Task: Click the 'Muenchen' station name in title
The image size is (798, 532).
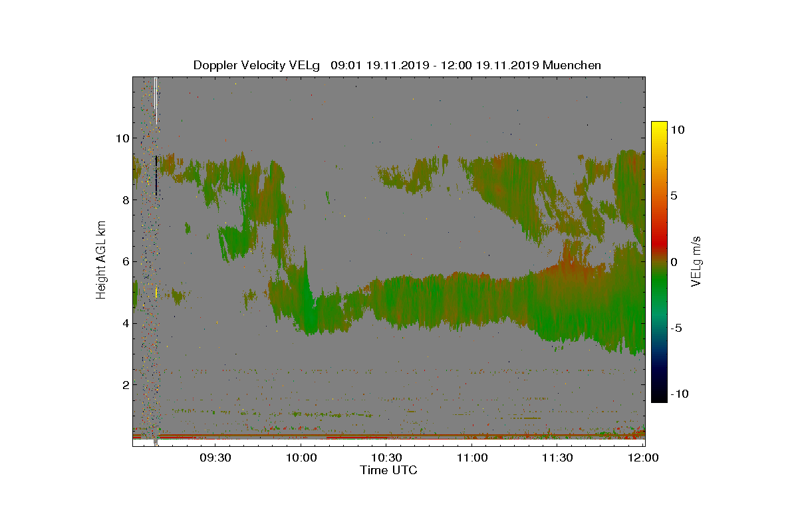Action: coord(572,65)
